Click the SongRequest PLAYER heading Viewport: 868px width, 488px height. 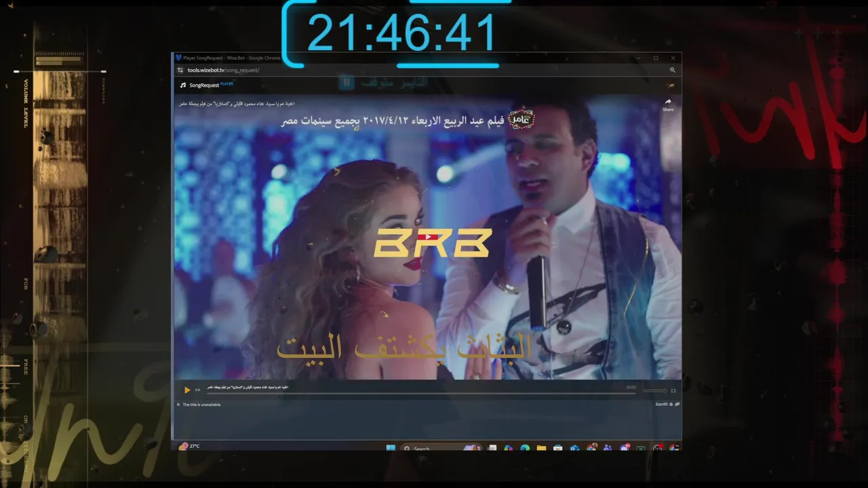point(211,85)
